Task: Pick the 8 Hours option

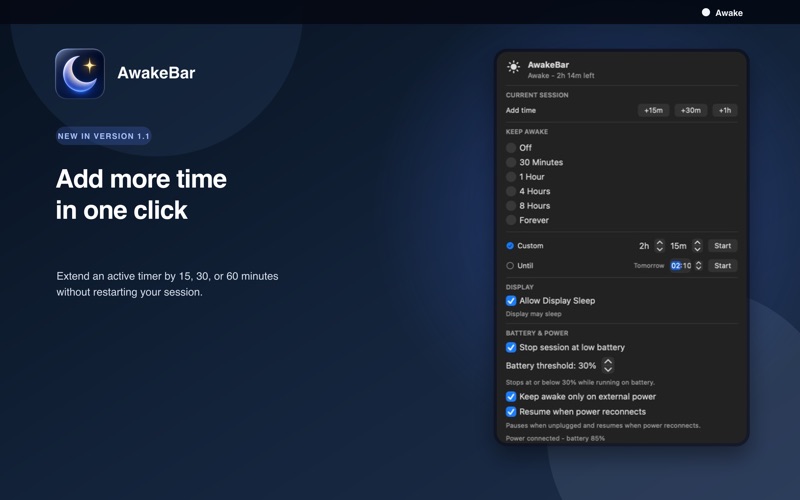Action: 511,206
